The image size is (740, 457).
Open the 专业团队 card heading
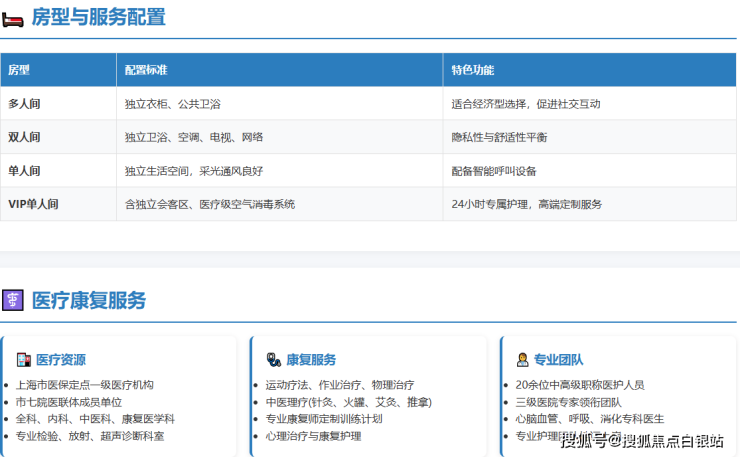tap(559, 360)
